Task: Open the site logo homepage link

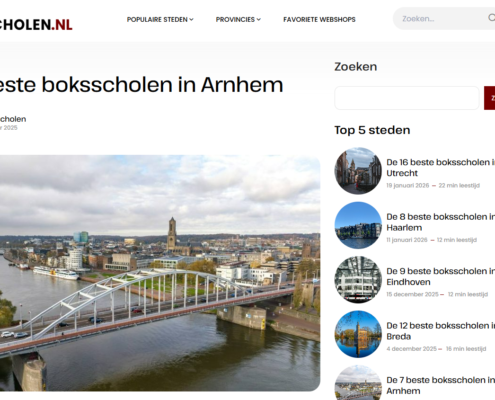Action: coord(36,25)
